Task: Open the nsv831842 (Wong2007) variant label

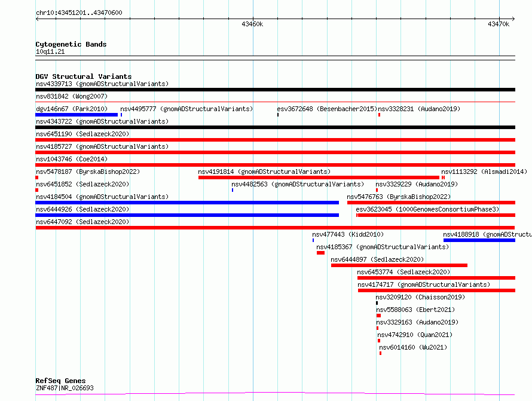Action: 72,96
